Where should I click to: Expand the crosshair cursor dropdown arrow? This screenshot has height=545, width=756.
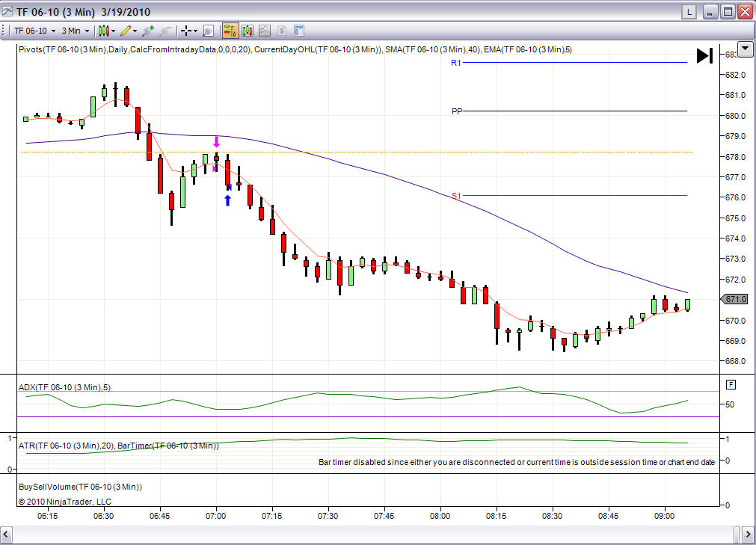[195, 31]
